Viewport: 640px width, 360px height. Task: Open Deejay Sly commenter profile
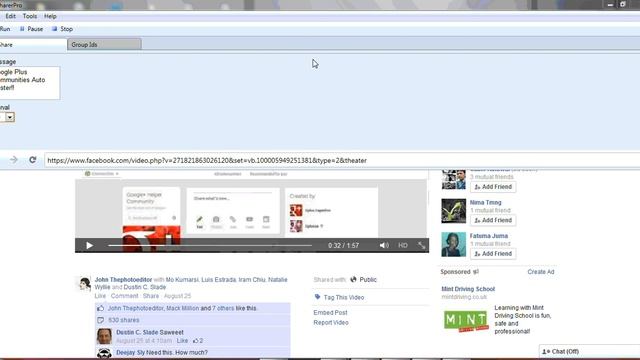[130, 352]
